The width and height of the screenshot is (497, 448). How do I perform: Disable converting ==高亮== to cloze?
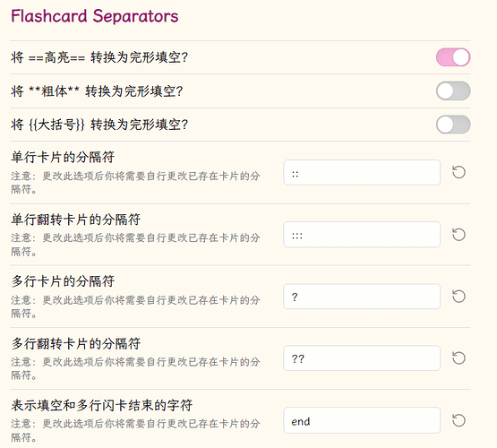pyautogui.click(x=453, y=57)
